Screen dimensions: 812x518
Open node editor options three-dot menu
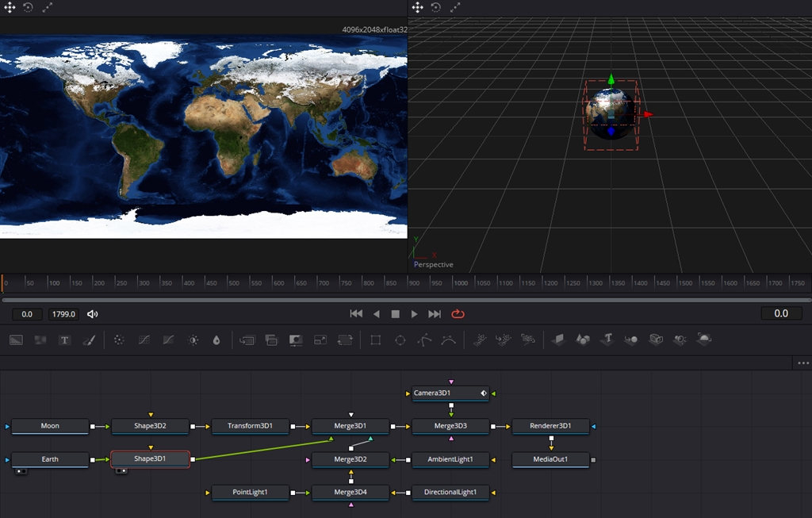(x=802, y=363)
